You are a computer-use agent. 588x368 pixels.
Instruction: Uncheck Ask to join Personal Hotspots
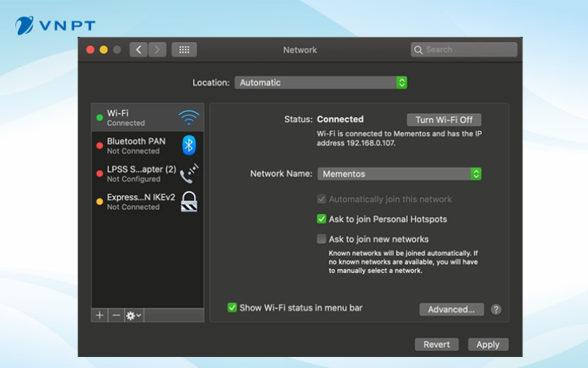click(321, 219)
